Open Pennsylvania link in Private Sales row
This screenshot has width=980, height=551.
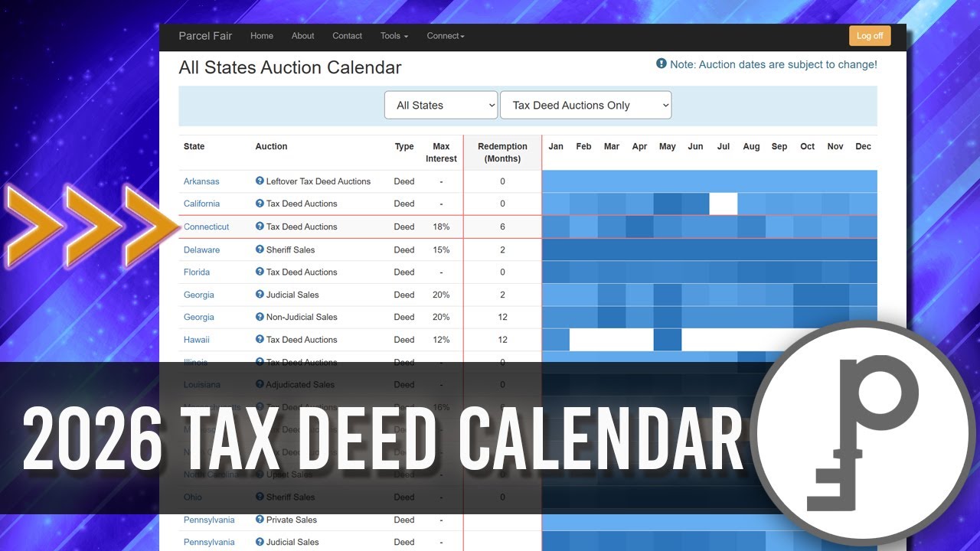point(209,520)
